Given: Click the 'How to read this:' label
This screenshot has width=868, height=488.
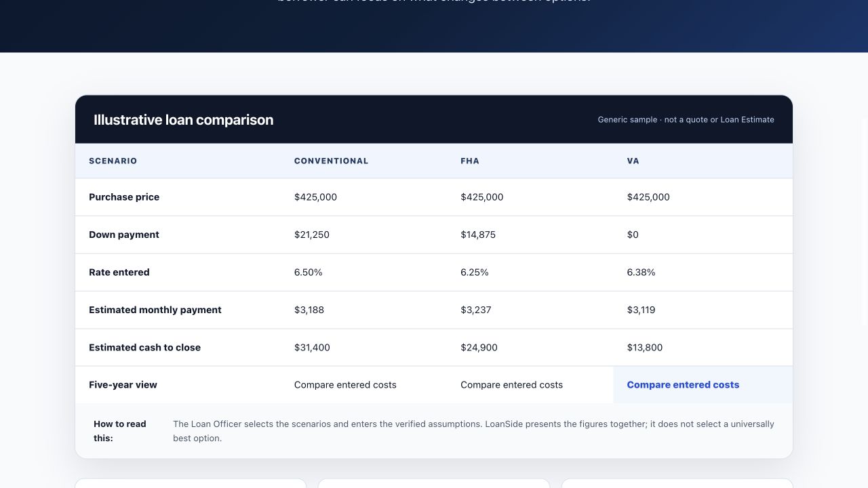Looking at the screenshot, I should (120, 431).
